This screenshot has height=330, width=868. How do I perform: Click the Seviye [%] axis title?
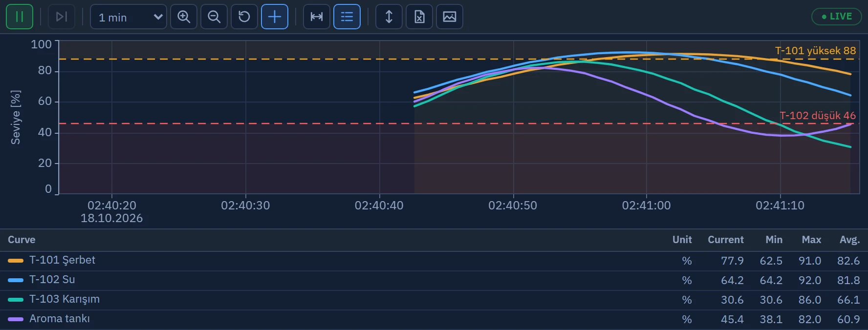click(16, 117)
